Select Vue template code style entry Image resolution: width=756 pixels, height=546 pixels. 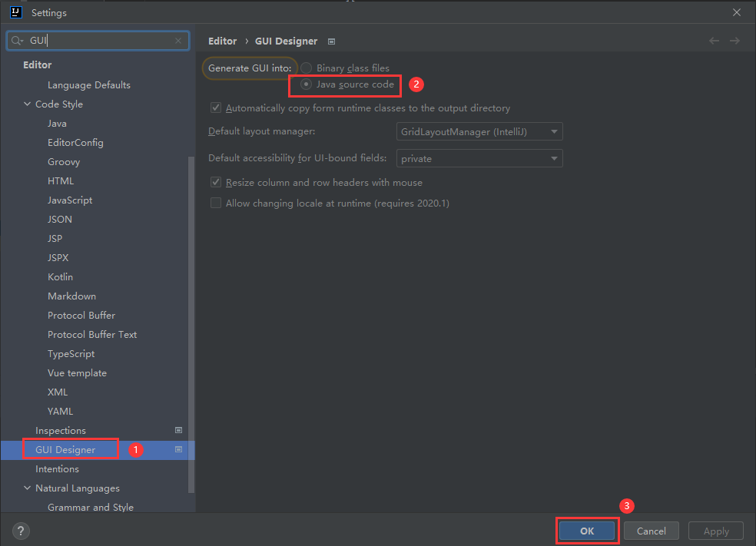point(77,373)
